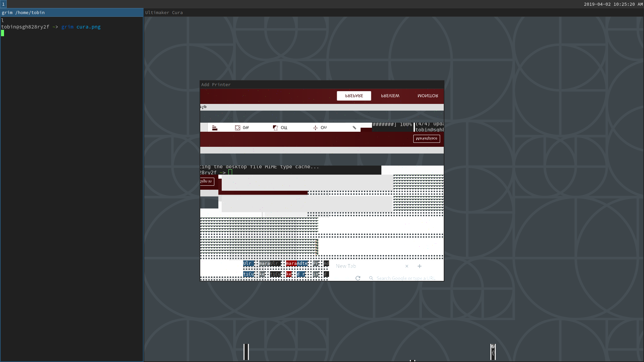Click the workspace 1 indicator in the taskbar

point(3,4)
